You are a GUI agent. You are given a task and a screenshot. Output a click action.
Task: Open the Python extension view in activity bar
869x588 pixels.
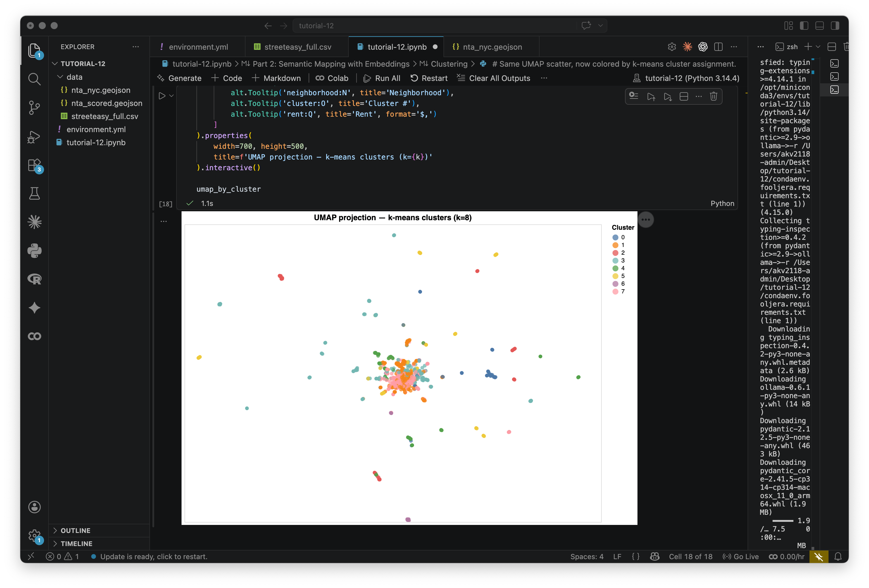(x=35, y=251)
